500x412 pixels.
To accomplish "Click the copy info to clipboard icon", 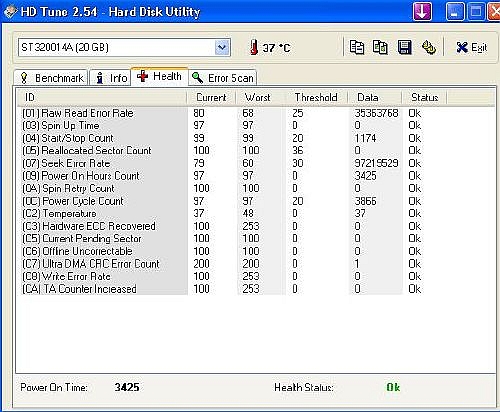I will (x=357, y=47).
